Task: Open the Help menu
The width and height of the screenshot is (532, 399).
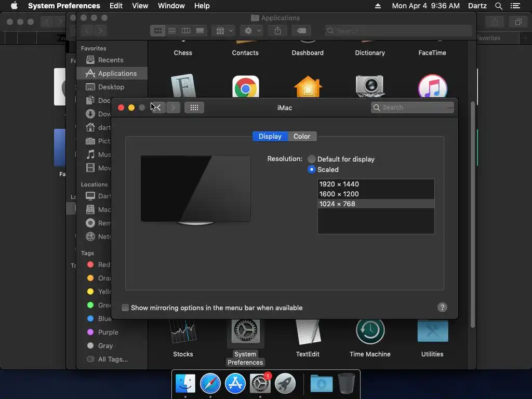Action: click(202, 6)
